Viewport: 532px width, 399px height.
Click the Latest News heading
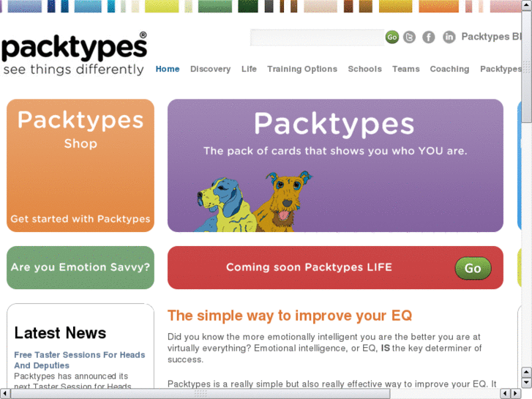tap(60, 333)
